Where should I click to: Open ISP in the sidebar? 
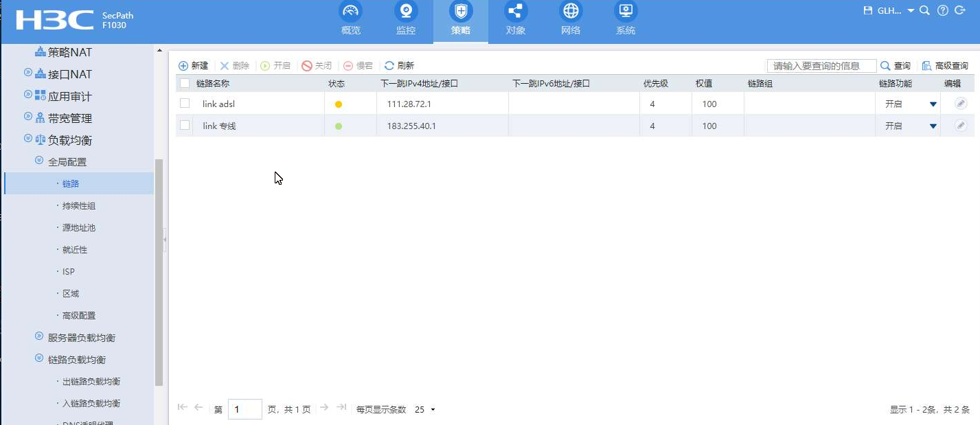pos(69,272)
